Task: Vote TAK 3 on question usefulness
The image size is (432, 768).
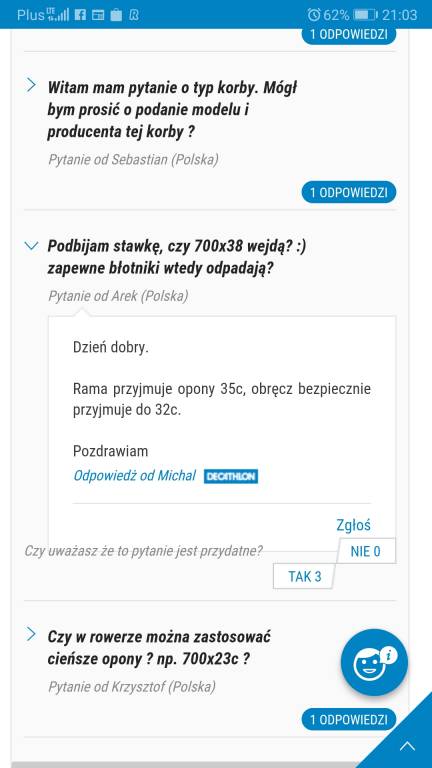Action: (305, 576)
